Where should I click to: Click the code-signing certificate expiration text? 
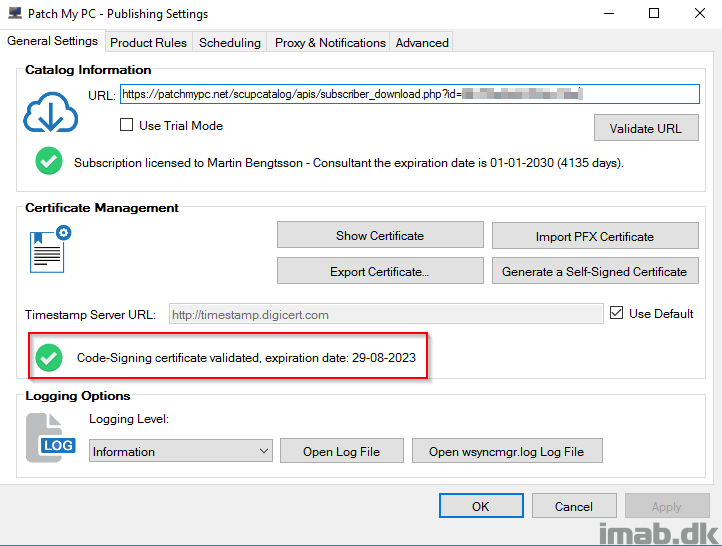[246, 358]
